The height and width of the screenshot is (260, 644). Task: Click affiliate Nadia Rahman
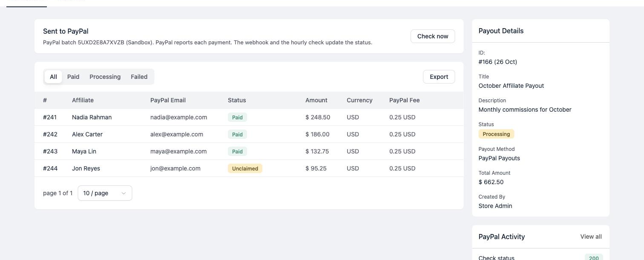(x=92, y=117)
